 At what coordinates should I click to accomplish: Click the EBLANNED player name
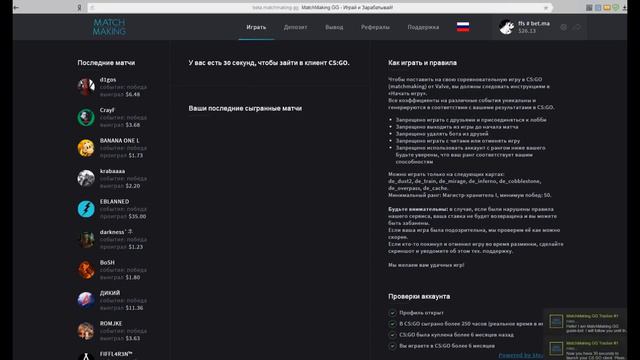click(x=114, y=202)
